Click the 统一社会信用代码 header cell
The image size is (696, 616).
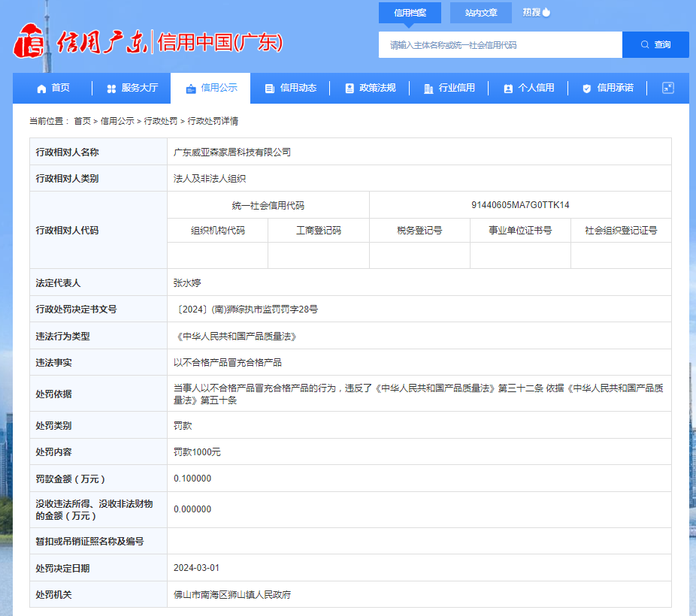268,205
